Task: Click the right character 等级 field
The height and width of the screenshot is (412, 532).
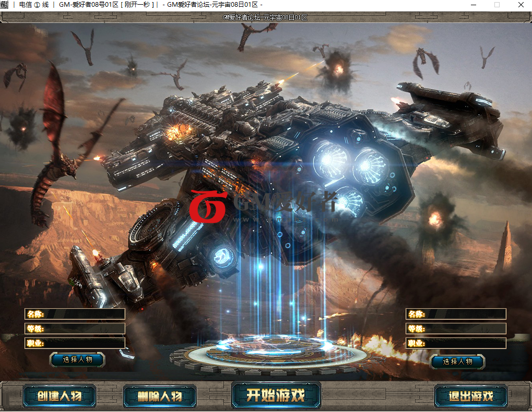Action: point(456,329)
